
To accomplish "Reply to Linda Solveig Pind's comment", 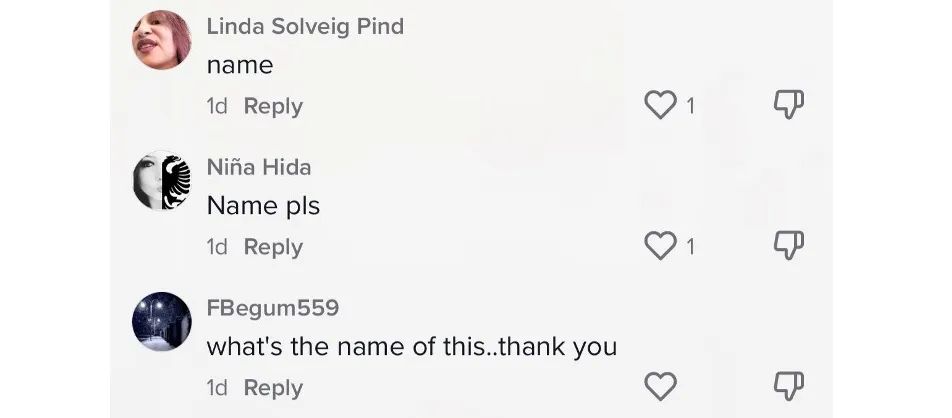I will [x=273, y=106].
